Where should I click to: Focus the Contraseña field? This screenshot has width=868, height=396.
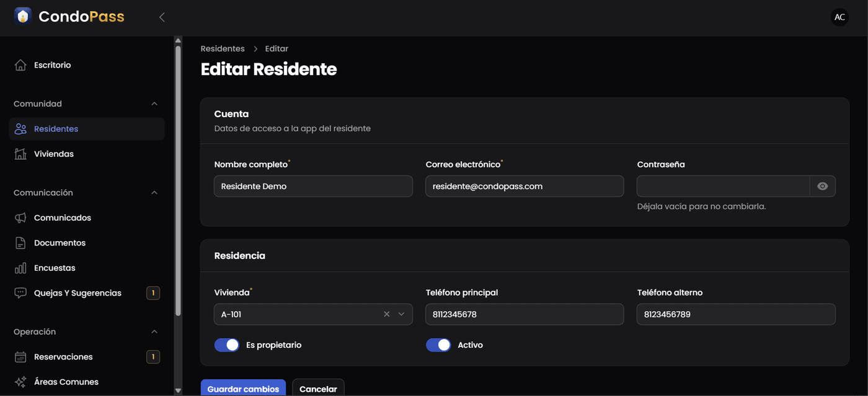click(x=723, y=186)
